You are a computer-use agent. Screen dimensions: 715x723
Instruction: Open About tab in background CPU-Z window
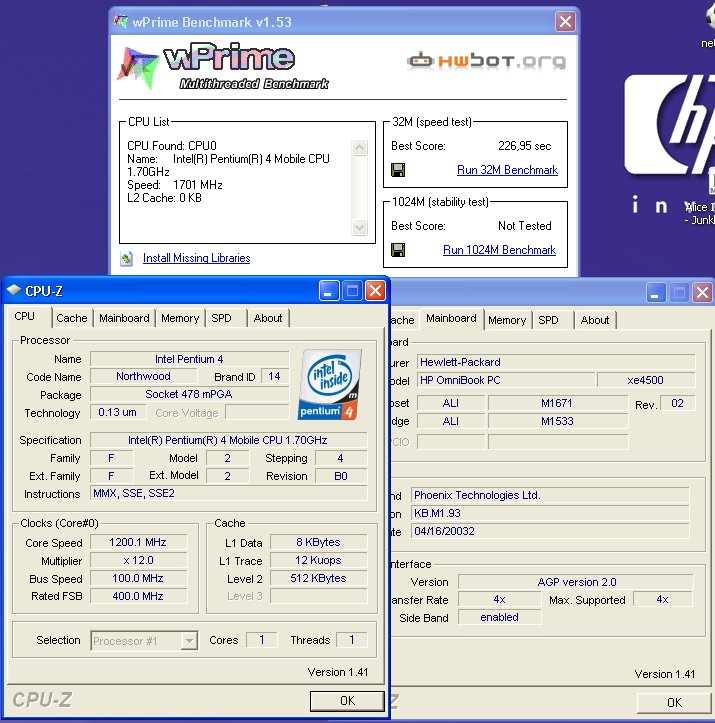coord(595,320)
